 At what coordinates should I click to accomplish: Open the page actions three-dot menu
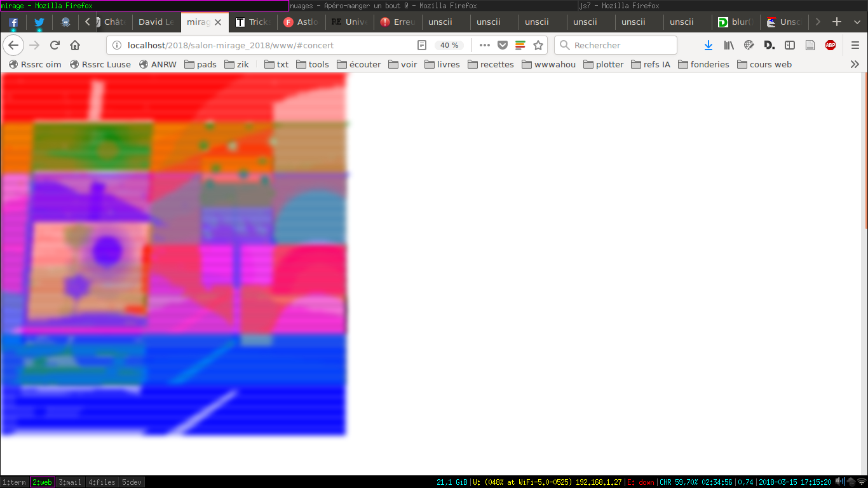point(484,45)
